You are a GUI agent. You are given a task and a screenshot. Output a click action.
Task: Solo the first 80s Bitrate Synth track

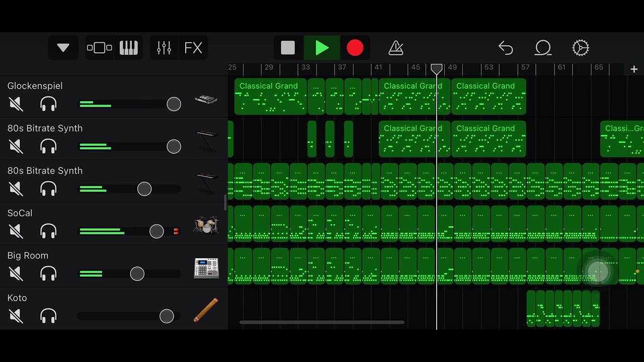(x=48, y=146)
